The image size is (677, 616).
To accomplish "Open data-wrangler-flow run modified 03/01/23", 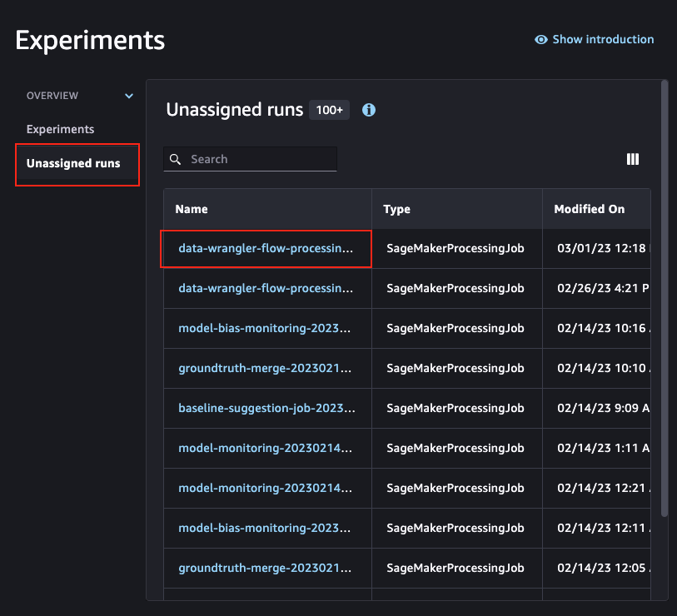I will click(x=266, y=248).
